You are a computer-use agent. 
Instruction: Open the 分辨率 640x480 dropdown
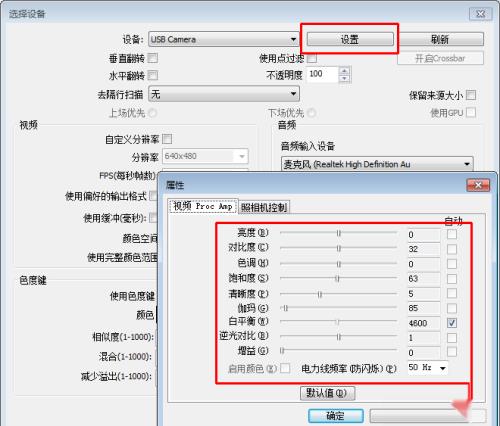pos(205,156)
